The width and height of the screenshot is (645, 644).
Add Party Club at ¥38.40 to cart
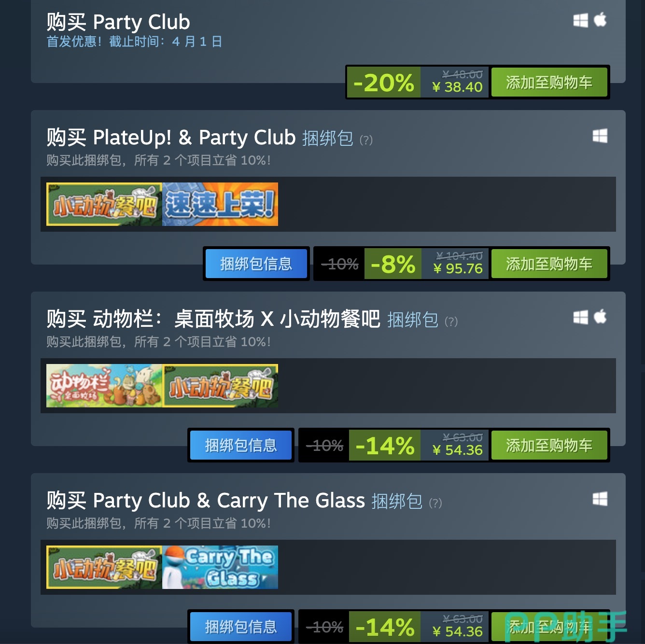[x=549, y=83]
